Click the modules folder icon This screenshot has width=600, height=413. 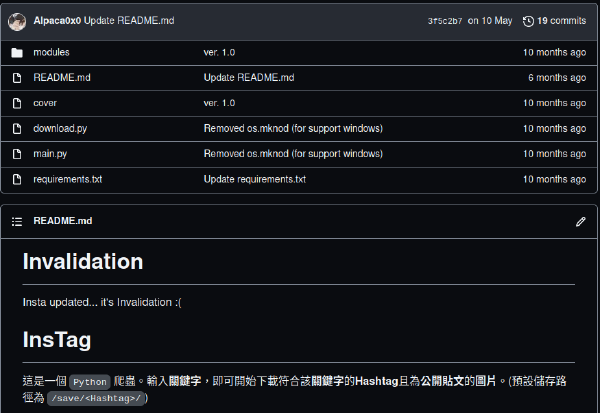point(17,52)
